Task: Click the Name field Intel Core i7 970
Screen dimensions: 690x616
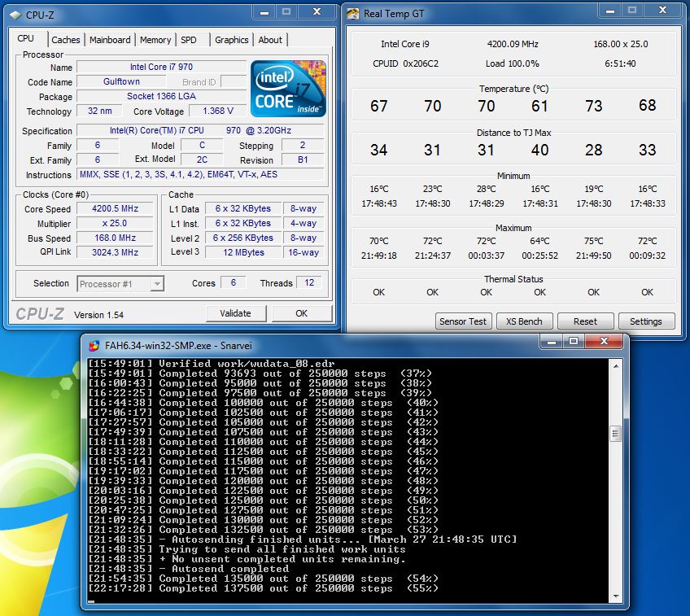Action: coord(161,67)
